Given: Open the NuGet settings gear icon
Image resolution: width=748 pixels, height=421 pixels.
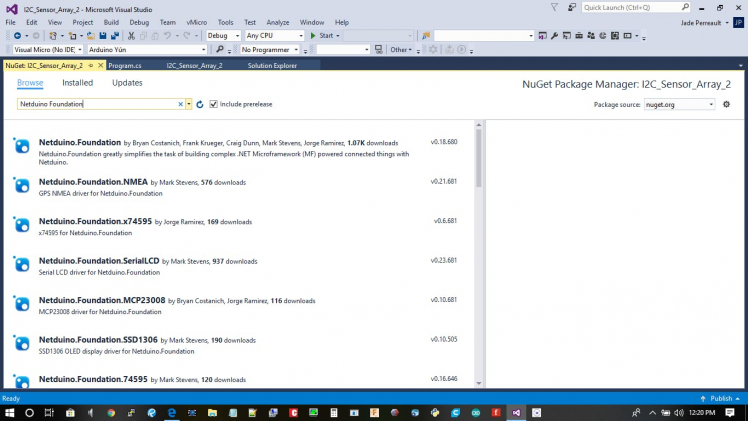Looking at the screenshot, I should point(726,104).
